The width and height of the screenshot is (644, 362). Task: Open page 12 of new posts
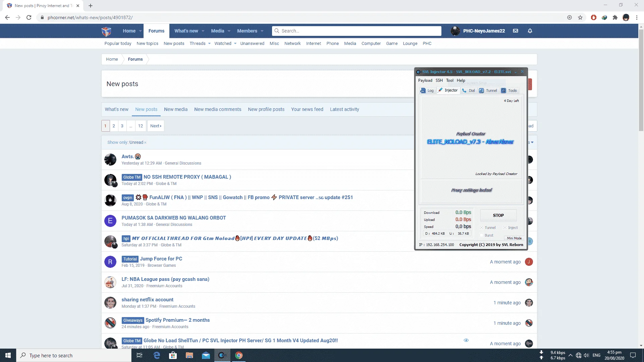point(141,126)
